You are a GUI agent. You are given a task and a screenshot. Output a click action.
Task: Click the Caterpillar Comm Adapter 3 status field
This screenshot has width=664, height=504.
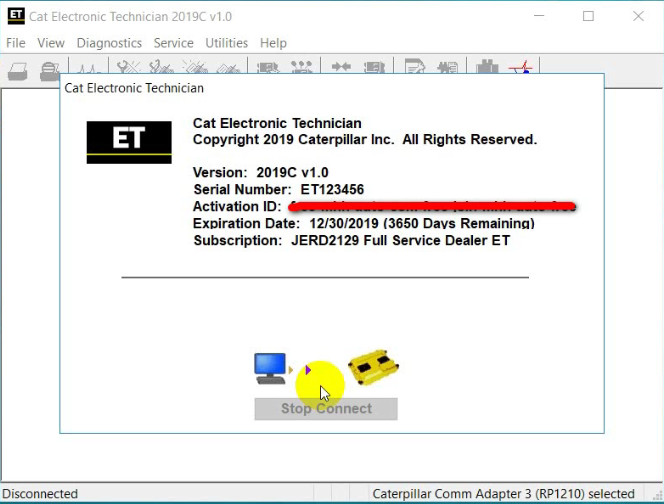point(503,493)
